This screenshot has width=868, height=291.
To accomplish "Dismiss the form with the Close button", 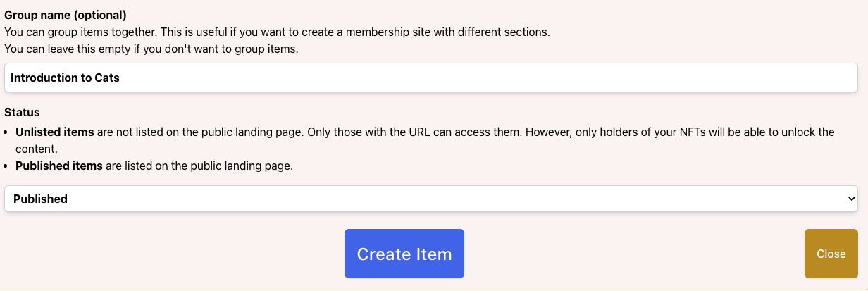I will point(831,254).
